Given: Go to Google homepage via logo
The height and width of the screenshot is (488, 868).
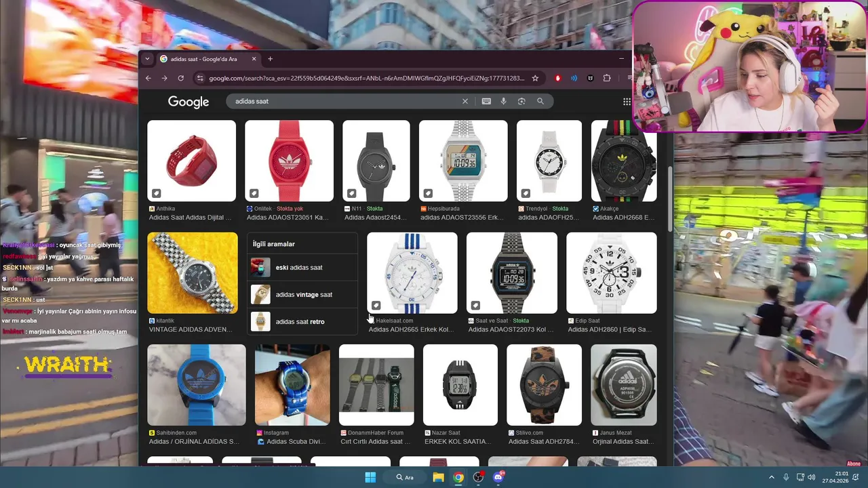Looking at the screenshot, I should pos(189,102).
